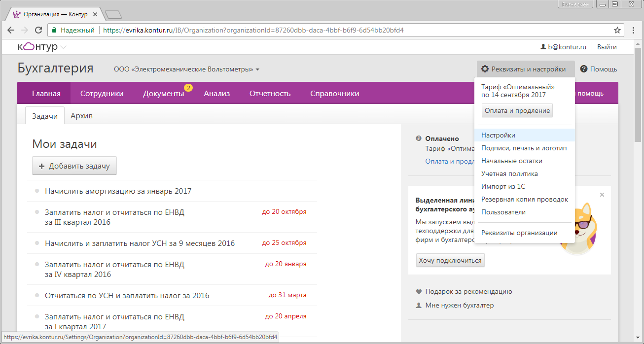
Task: Open task Отчитаться по УСН за 2016
Action: point(127,296)
